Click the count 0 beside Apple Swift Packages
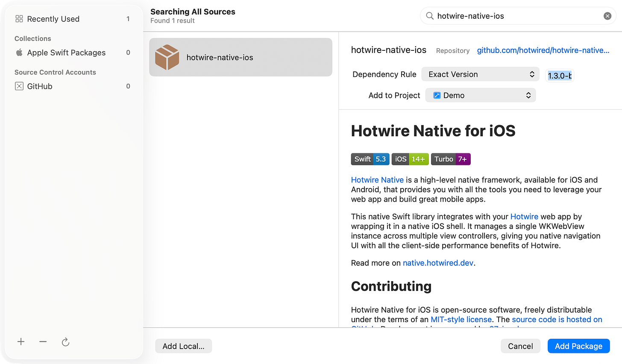The image size is (622, 364). pos(128,53)
